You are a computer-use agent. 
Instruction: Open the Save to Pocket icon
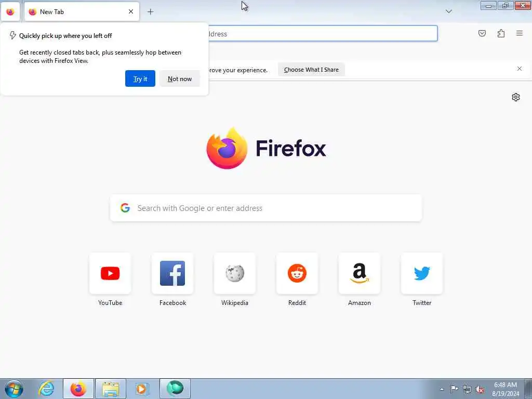pyautogui.click(x=482, y=33)
